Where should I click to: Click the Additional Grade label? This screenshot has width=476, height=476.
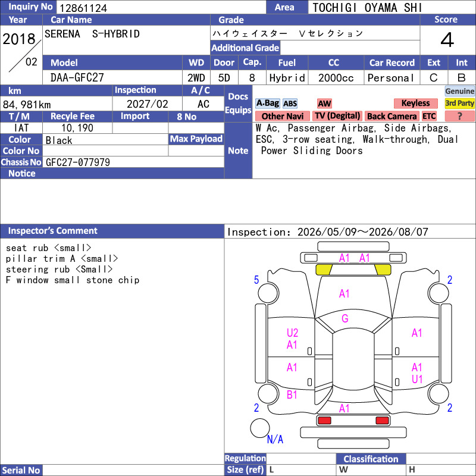245,48
